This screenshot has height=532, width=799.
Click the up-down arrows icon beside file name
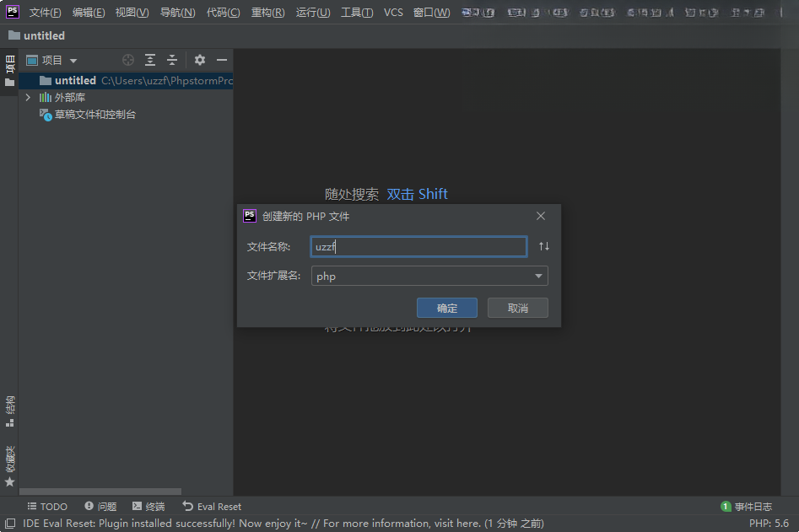pyautogui.click(x=543, y=246)
